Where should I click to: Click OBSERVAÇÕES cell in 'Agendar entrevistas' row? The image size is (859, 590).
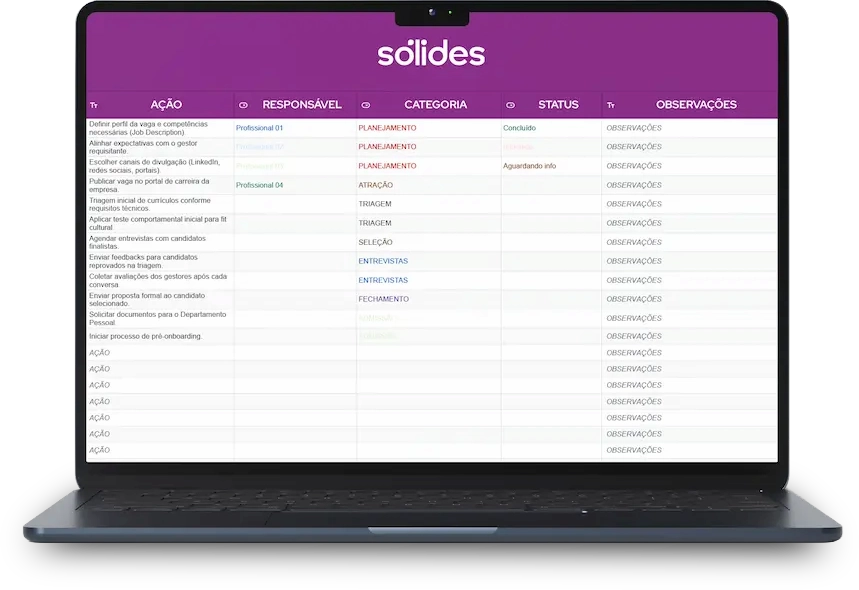(x=689, y=242)
